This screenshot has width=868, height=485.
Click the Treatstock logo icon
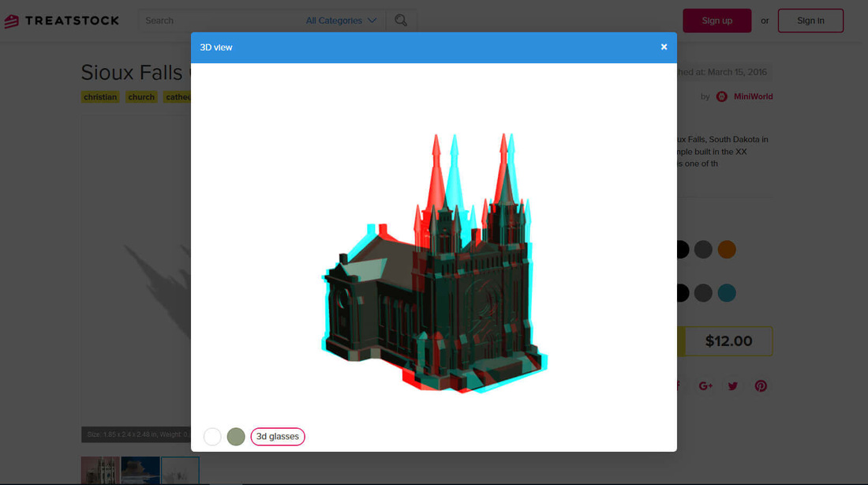[10, 21]
